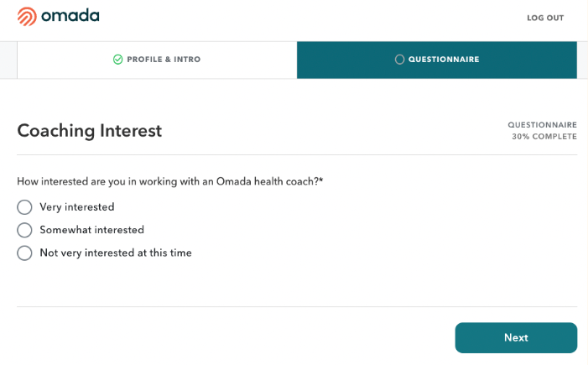Select the Very interested radio button

[x=24, y=207]
